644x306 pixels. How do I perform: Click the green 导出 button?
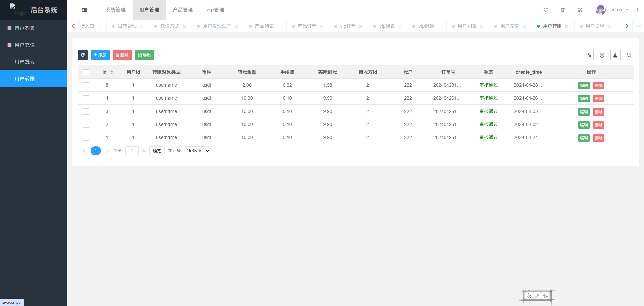144,55
